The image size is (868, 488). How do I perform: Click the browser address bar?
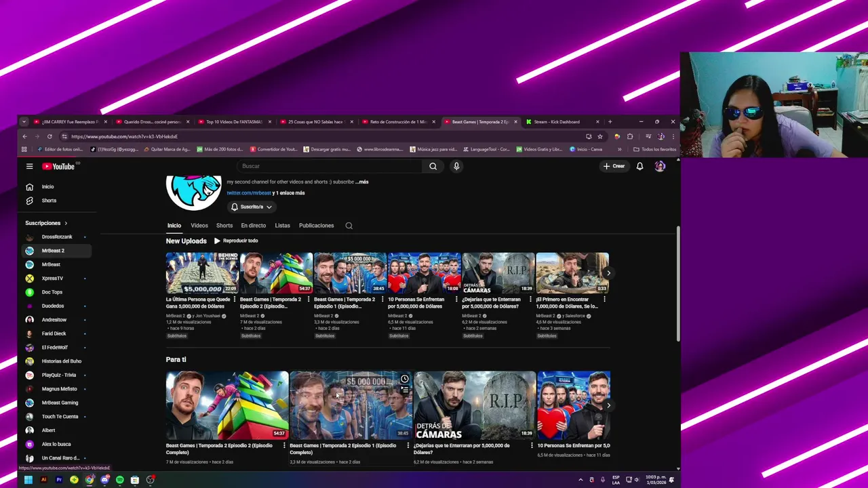325,136
